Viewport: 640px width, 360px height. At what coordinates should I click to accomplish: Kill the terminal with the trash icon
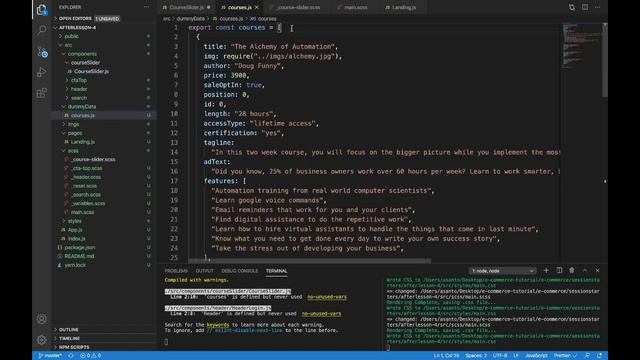point(572,270)
